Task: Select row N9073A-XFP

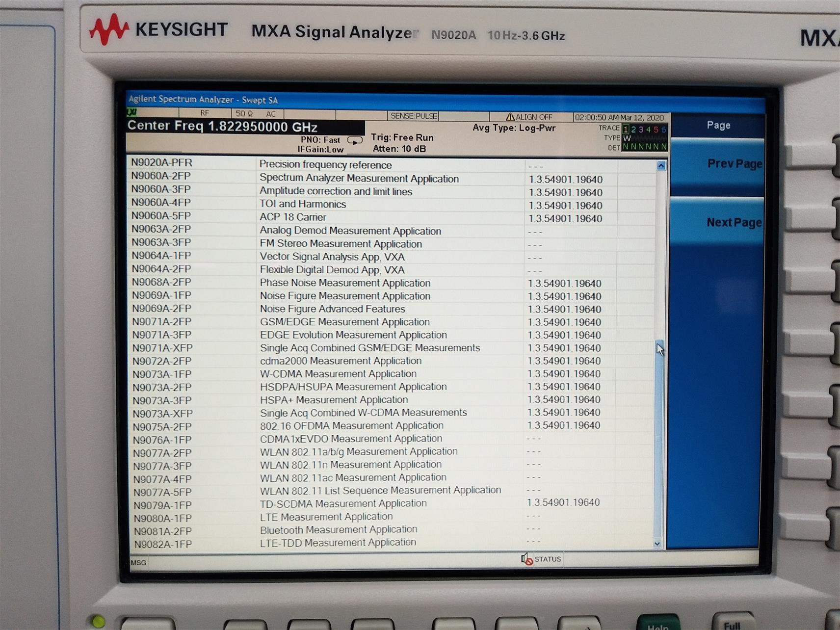Action: [391, 413]
